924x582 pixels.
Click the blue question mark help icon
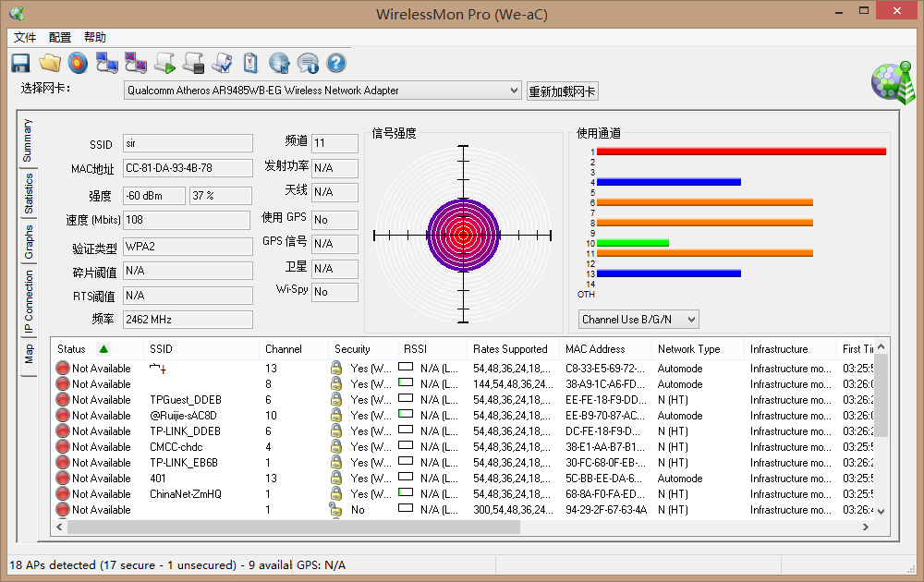(x=336, y=63)
